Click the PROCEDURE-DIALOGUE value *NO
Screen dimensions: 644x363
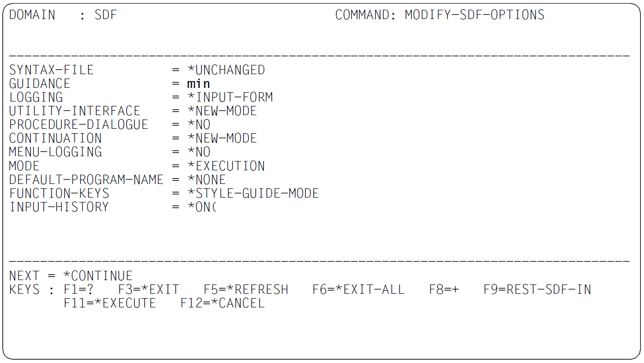tap(199, 124)
